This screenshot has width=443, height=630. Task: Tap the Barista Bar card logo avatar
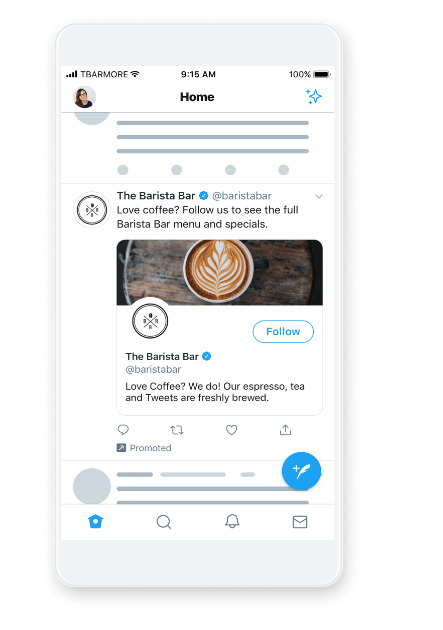pos(150,321)
